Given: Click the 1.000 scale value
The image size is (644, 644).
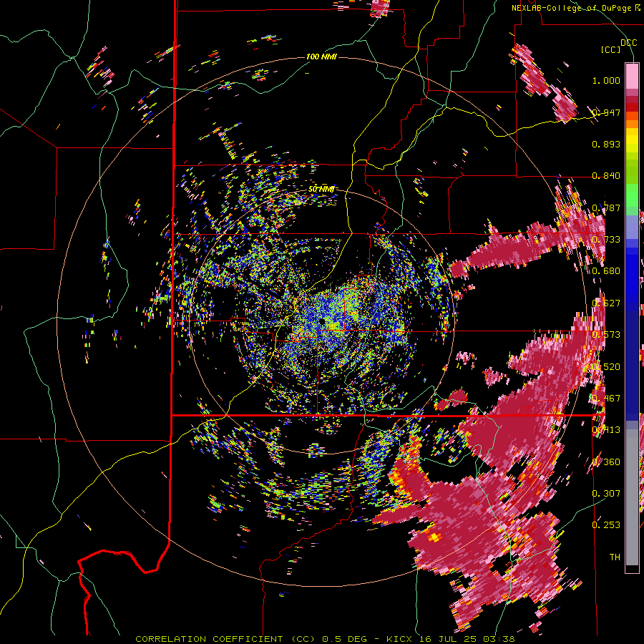Looking at the screenshot, I should pyautogui.click(x=606, y=80).
